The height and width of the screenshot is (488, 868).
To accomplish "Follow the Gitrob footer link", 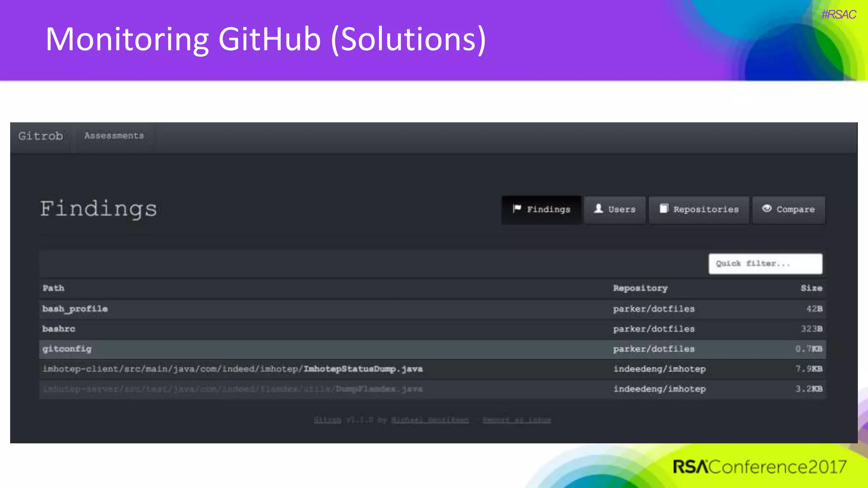I will click(328, 420).
